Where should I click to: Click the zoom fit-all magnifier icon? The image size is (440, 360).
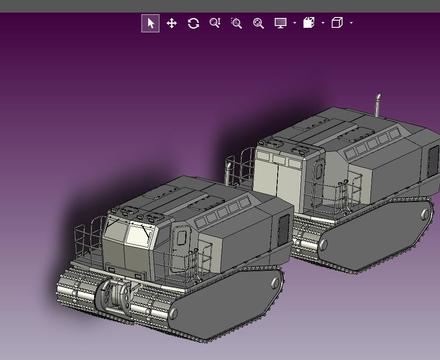(258, 23)
